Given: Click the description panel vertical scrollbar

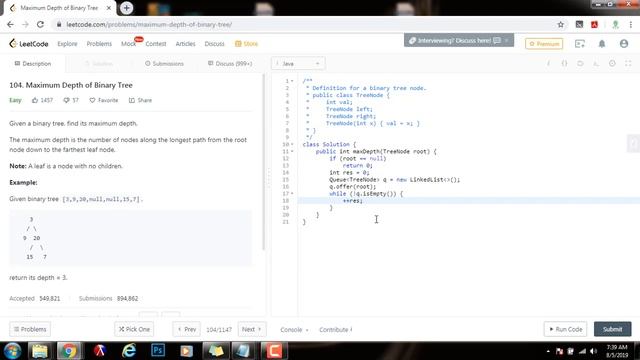Looking at the screenshot, I should point(264,161).
